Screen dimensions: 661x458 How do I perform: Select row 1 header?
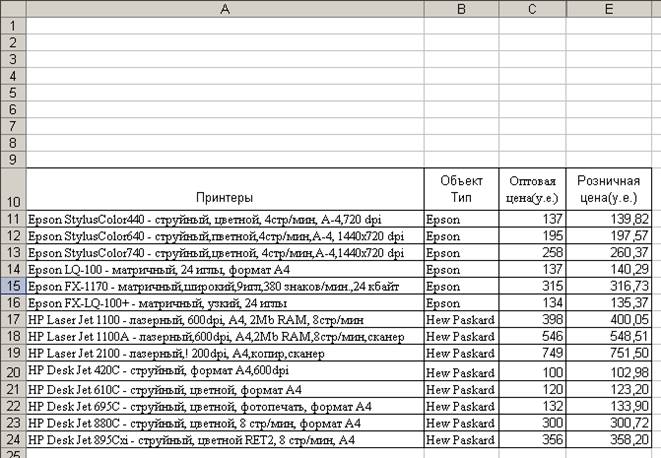pos(12,24)
